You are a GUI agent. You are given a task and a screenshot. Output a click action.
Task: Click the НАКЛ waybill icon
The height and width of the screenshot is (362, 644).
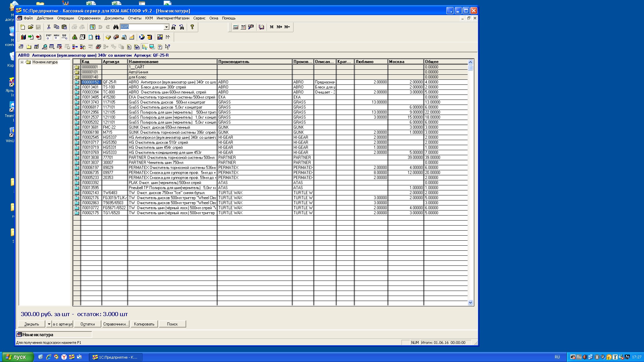[56, 37]
